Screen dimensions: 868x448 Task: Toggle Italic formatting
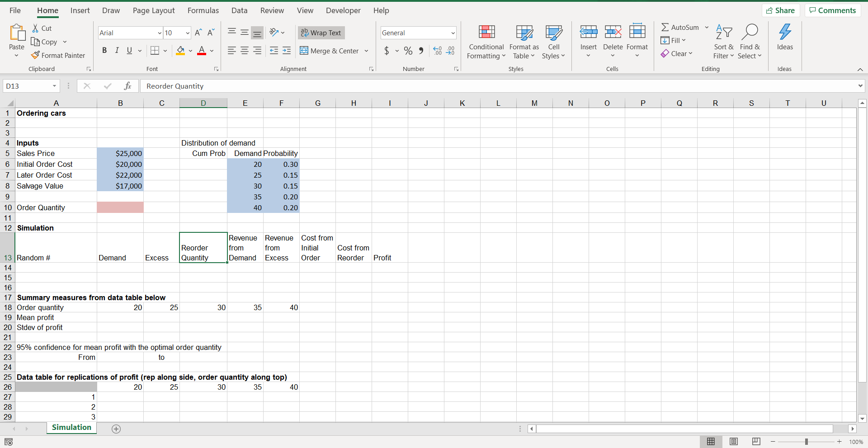click(117, 51)
